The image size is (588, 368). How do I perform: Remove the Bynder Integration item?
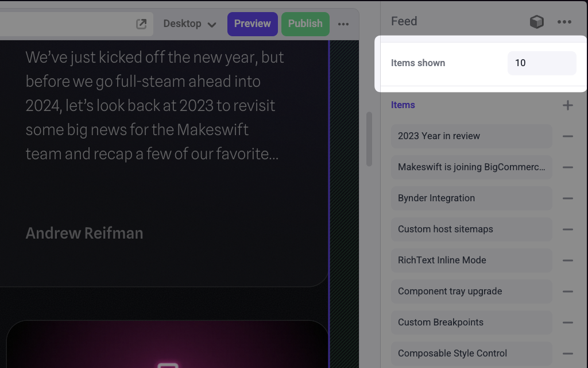click(568, 198)
